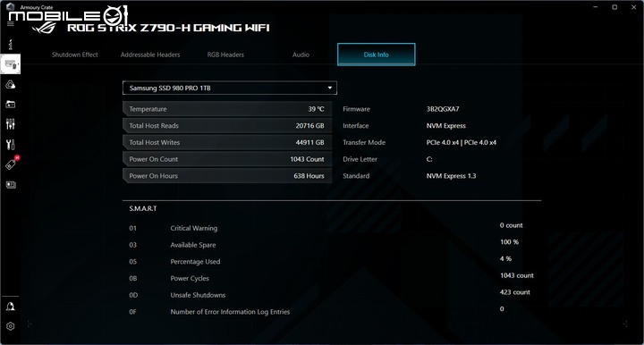Open the News card icon in sidebar
Screen dimensions: 644x345
coord(11,185)
